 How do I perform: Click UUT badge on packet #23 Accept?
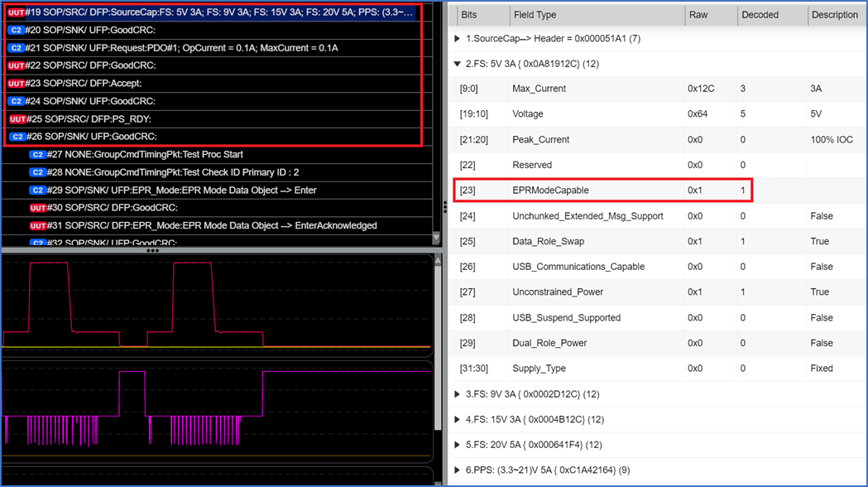(16, 84)
